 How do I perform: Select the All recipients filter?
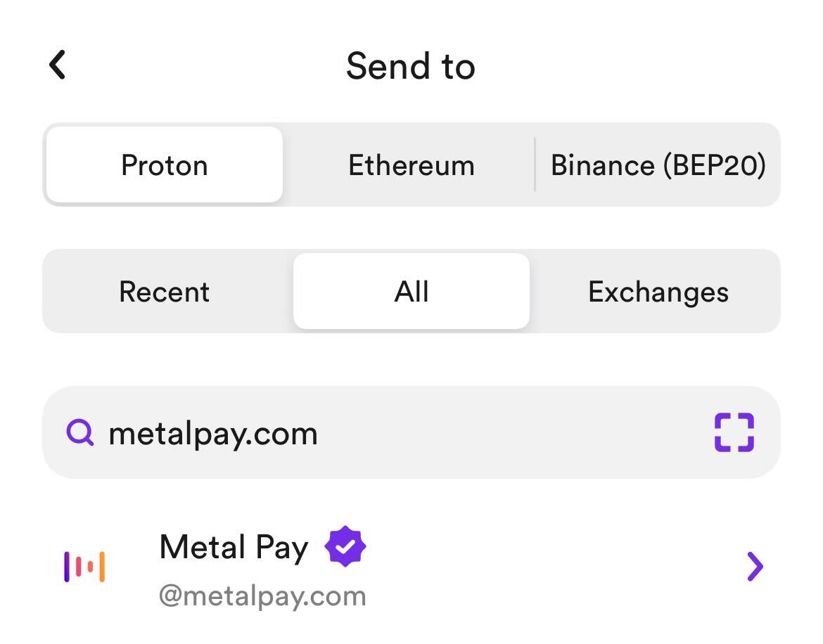click(412, 291)
